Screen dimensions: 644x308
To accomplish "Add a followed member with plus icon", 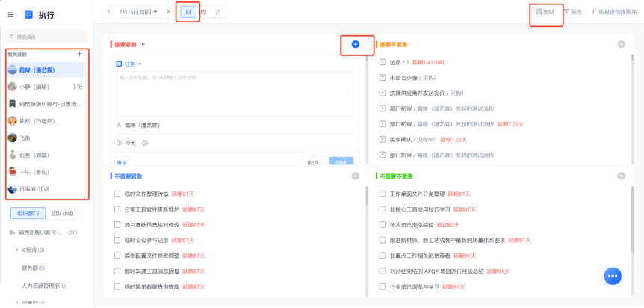I will coord(80,54).
